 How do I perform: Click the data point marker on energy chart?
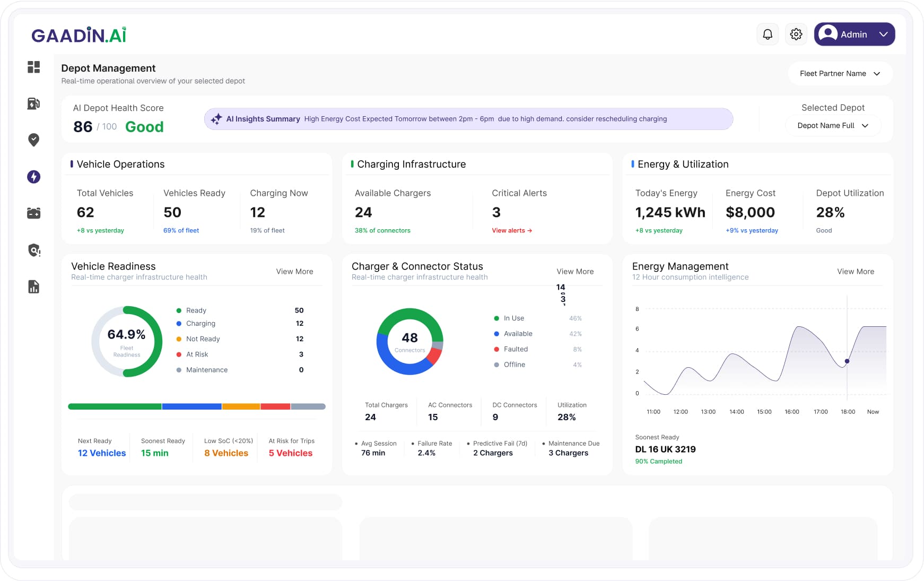pos(847,361)
